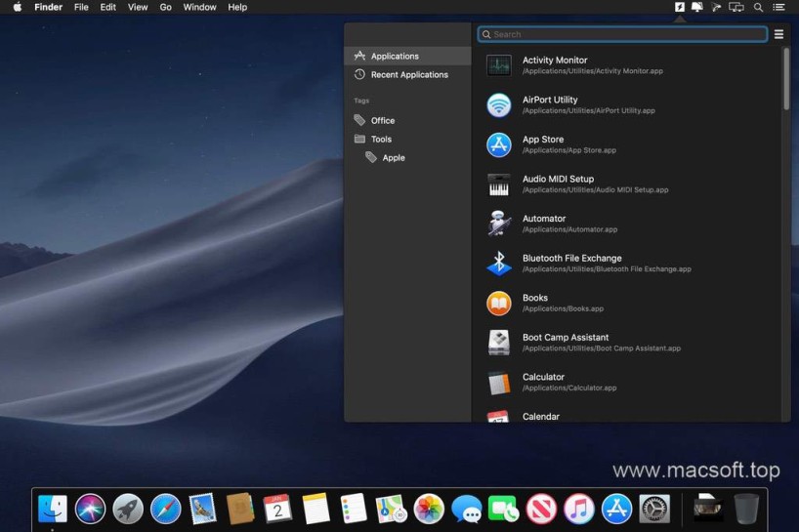Expand the Tools tag folder
799x532 pixels.
[381, 140]
